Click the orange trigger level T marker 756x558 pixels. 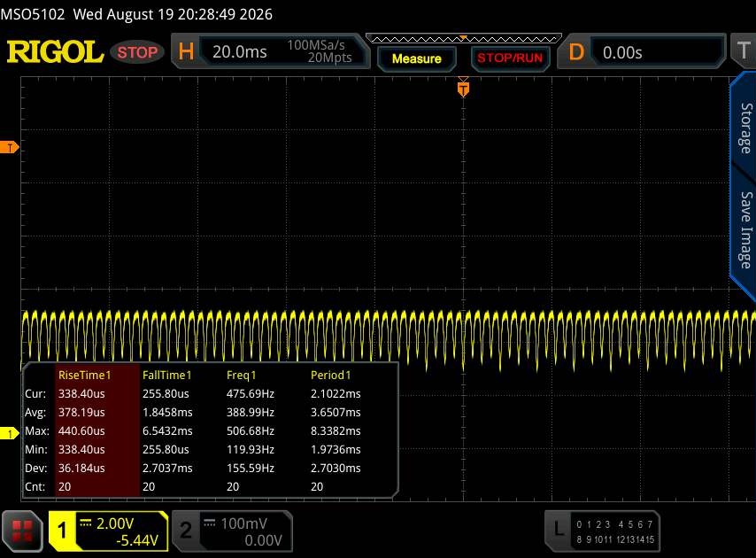(9, 147)
